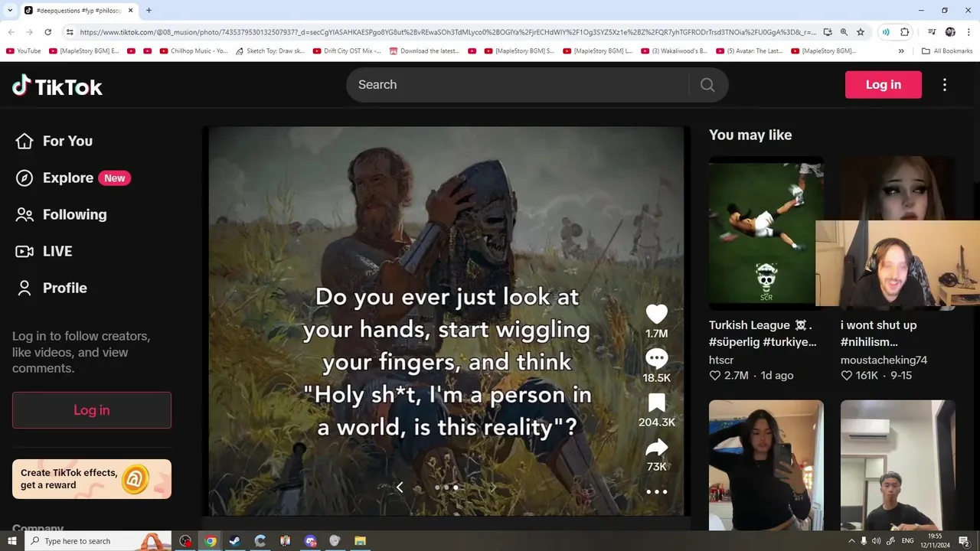Click the magnifier search button

click(707, 85)
